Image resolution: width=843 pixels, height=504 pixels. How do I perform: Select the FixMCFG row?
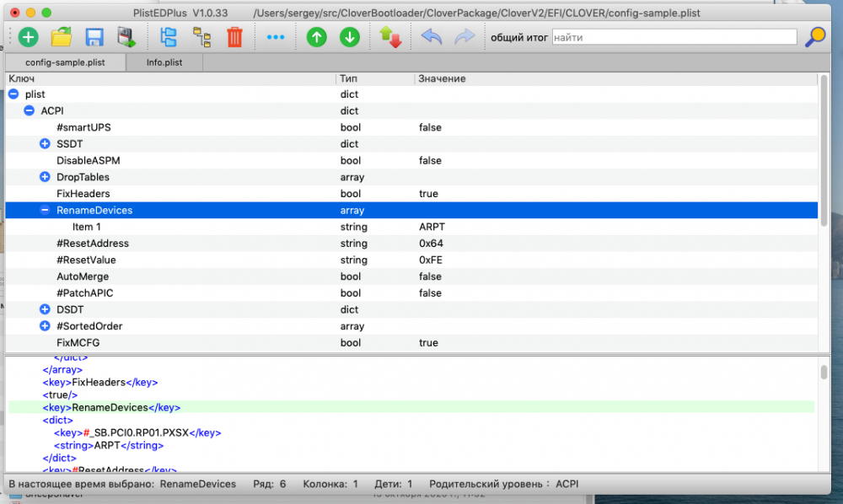[411, 343]
